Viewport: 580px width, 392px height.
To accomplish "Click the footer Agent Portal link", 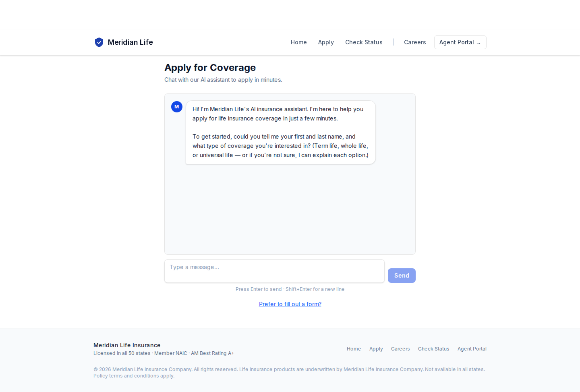I will pyautogui.click(x=472, y=349).
